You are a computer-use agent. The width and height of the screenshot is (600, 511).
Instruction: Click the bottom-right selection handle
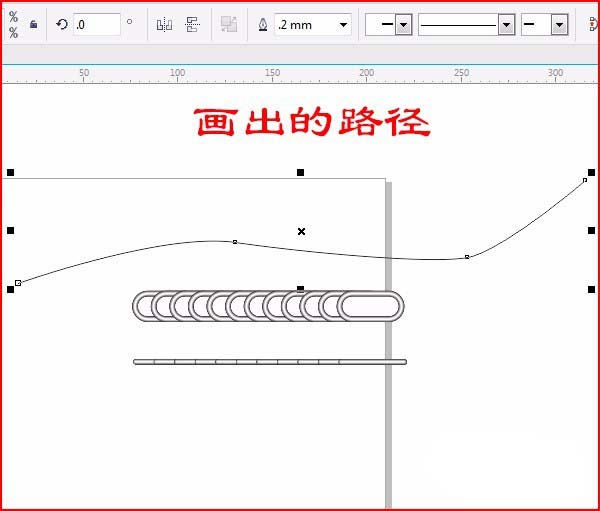591,289
